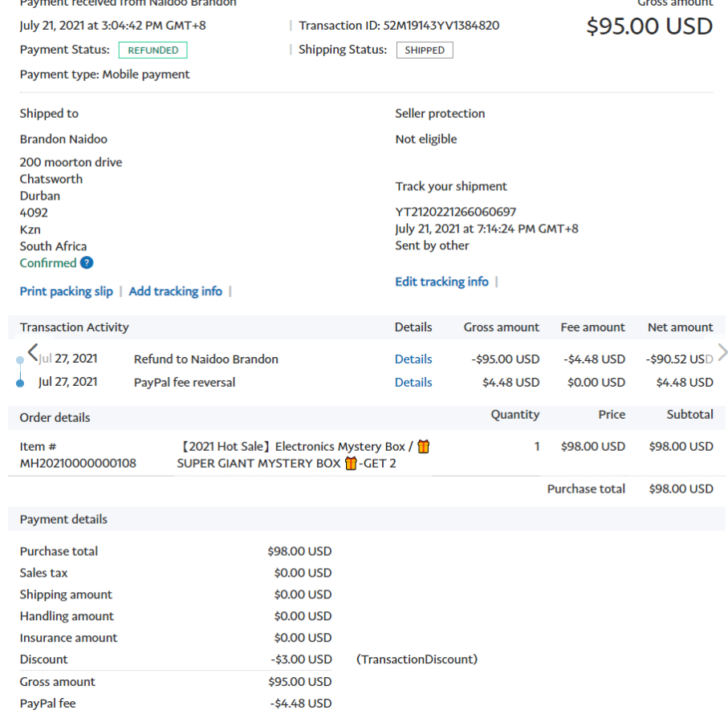Click the left chevron arrow in Transaction Activity
728x714 pixels.
pyautogui.click(x=32, y=351)
